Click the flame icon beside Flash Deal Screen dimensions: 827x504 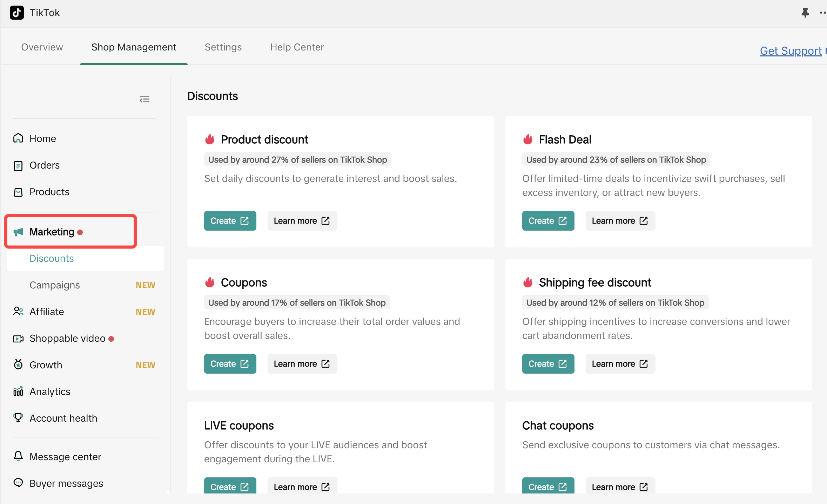click(x=528, y=139)
